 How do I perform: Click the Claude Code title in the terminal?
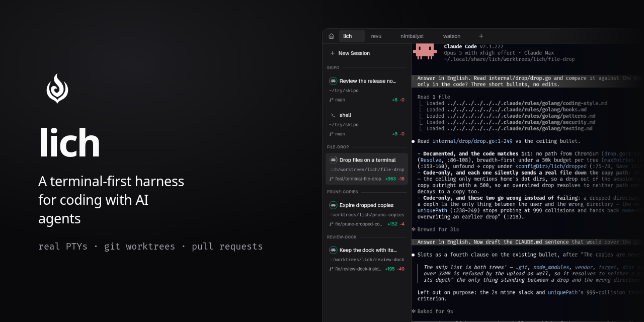point(460,46)
